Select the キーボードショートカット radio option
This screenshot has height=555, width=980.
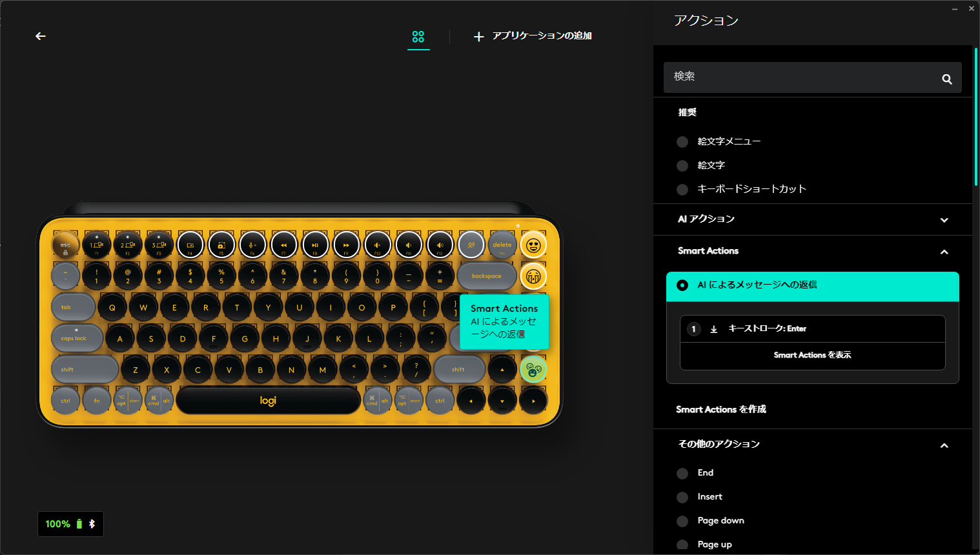pyautogui.click(x=682, y=190)
